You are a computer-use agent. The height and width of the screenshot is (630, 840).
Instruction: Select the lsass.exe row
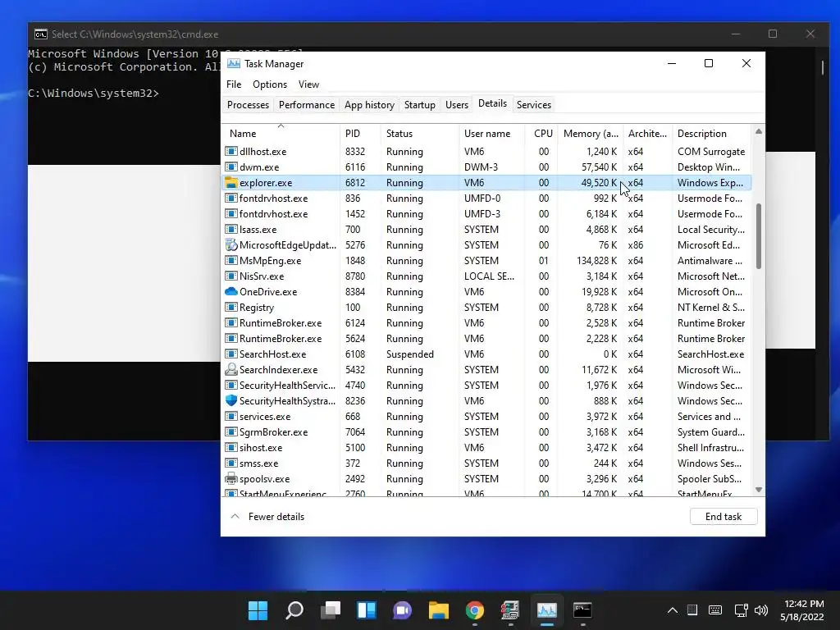(x=486, y=230)
